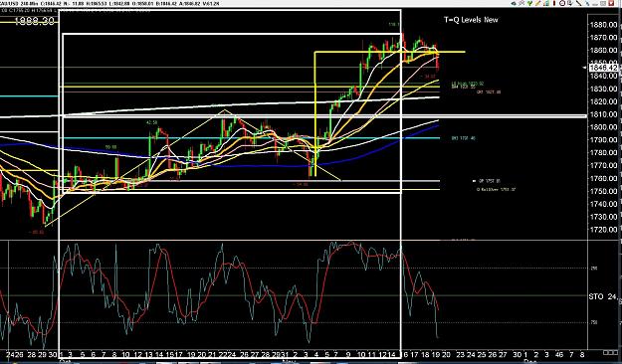Select the yellow pencil drawing tool
Screen dimensions: 622x364
(537, 3)
